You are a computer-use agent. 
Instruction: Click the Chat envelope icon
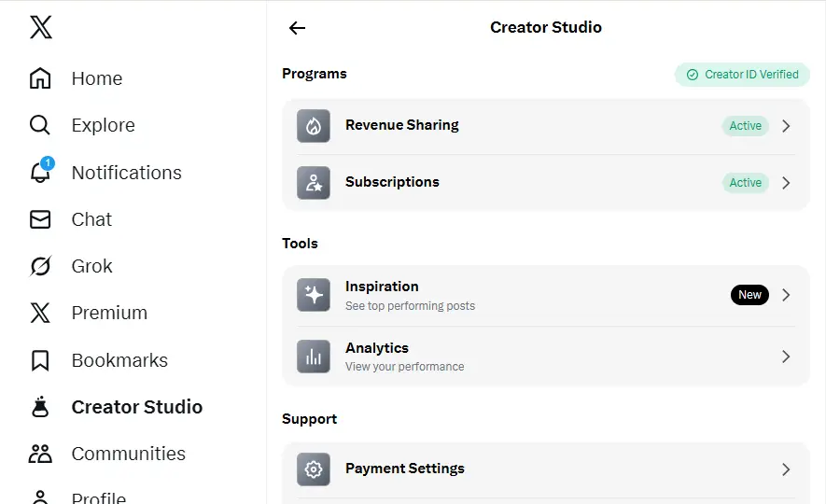[40, 219]
